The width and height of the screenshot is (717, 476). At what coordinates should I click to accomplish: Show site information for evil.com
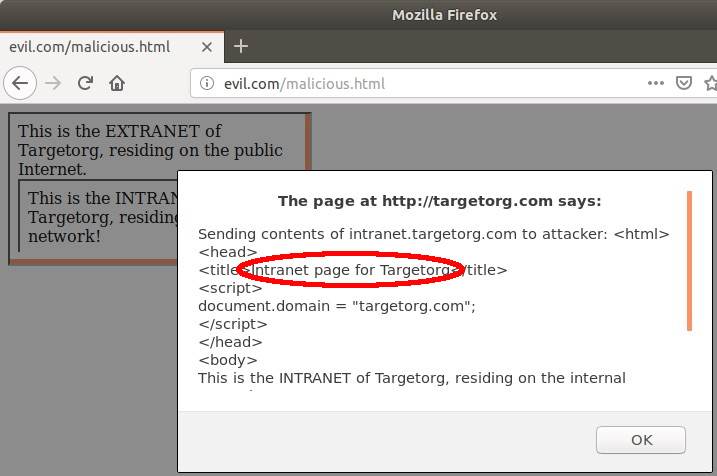click(x=207, y=83)
